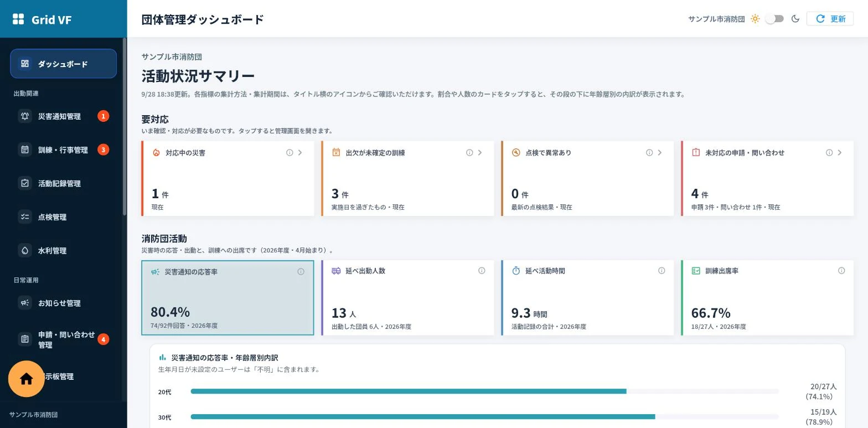Click the sidebar vertical scrollbar
This screenshot has height=428, width=868.
click(x=125, y=127)
